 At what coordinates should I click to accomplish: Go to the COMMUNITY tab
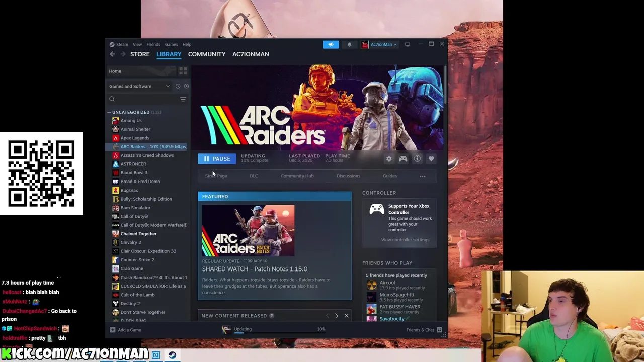point(207,54)
